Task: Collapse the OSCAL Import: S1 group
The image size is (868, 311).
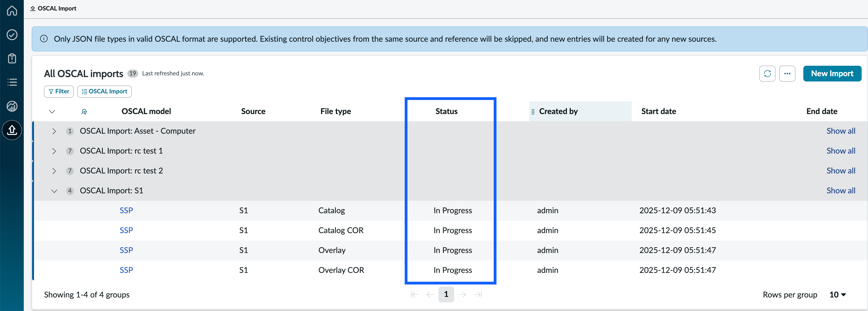Action: [x=54, y=191]
